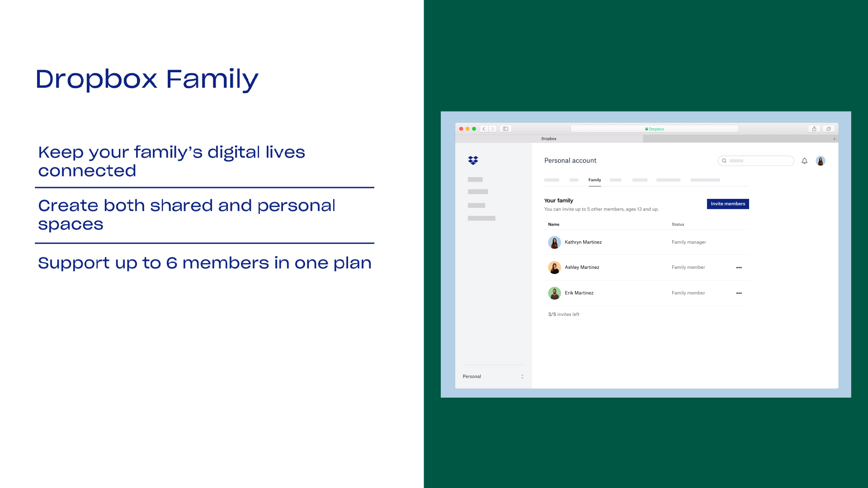The image size is (868, 488).
Task: Click the Dropbox URL bar
Action: [655, 129]
